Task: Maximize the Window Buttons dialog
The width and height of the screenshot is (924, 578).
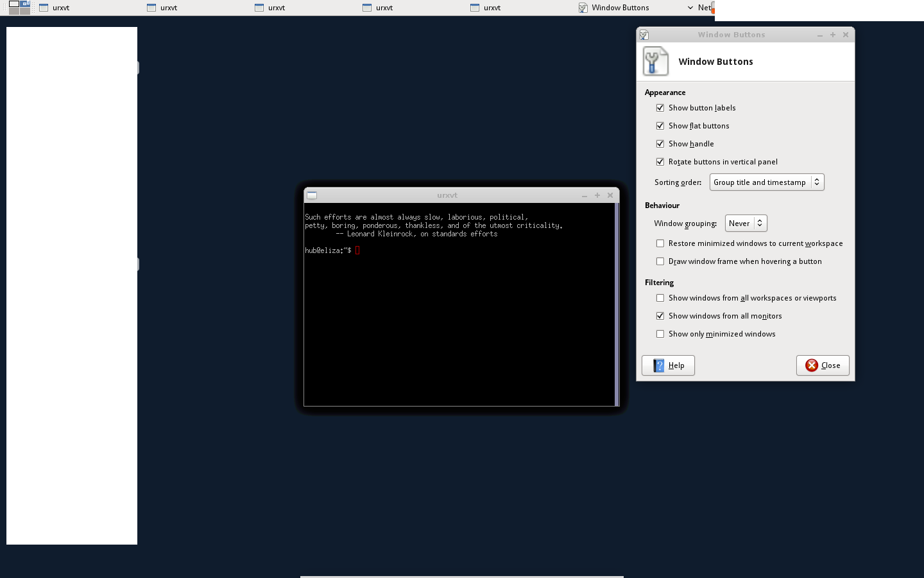Action: (x=833, y=35)
